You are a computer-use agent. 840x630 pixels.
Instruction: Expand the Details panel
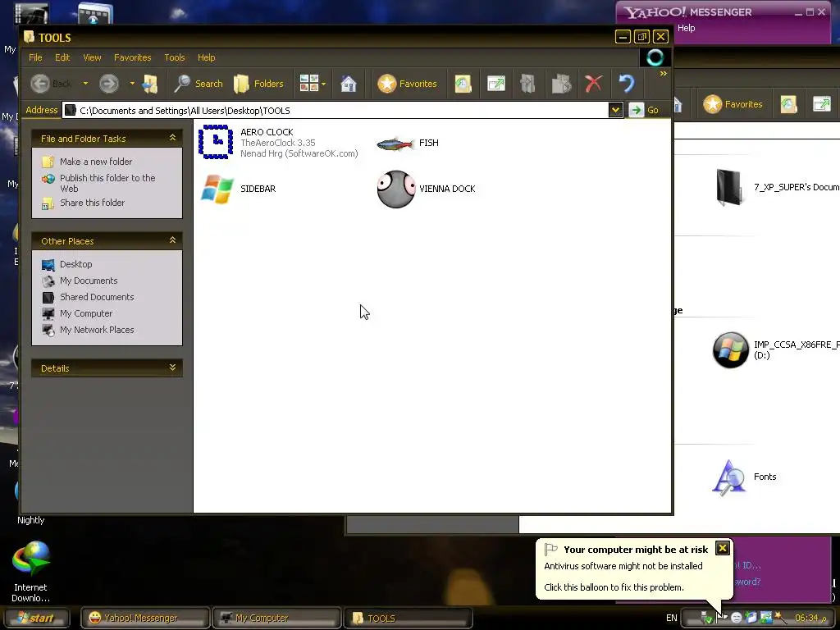[x=172, y=367]
